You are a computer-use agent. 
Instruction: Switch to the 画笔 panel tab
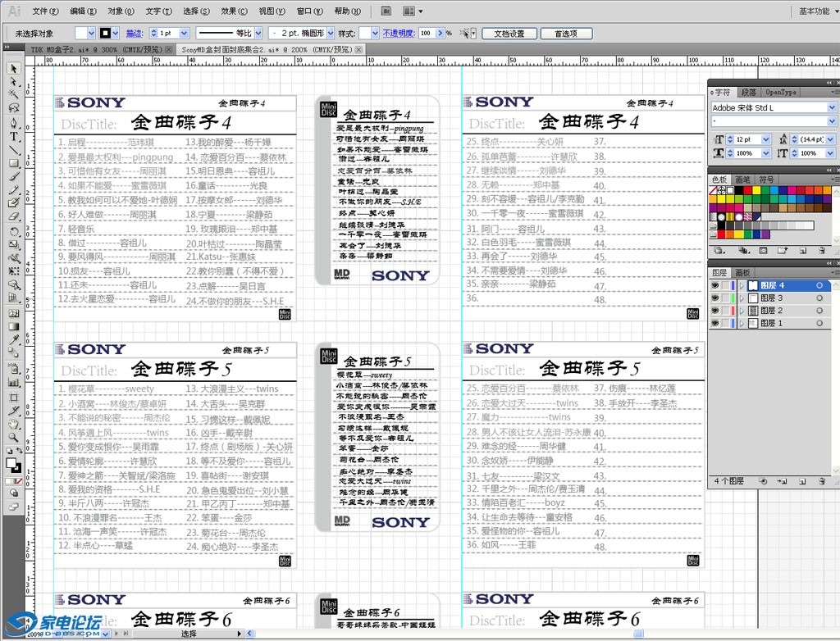click(x=742, y=180)
